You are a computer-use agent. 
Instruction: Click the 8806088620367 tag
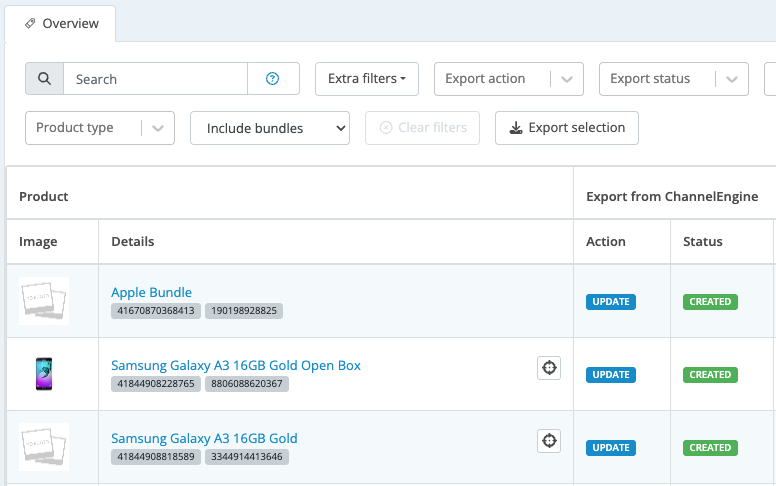tap(247, 384)
